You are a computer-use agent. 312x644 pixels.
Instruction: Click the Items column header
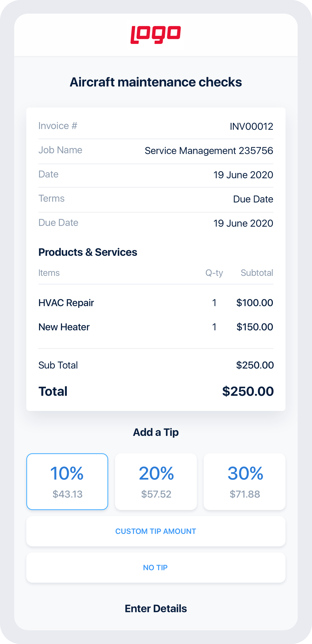[49, 273]
